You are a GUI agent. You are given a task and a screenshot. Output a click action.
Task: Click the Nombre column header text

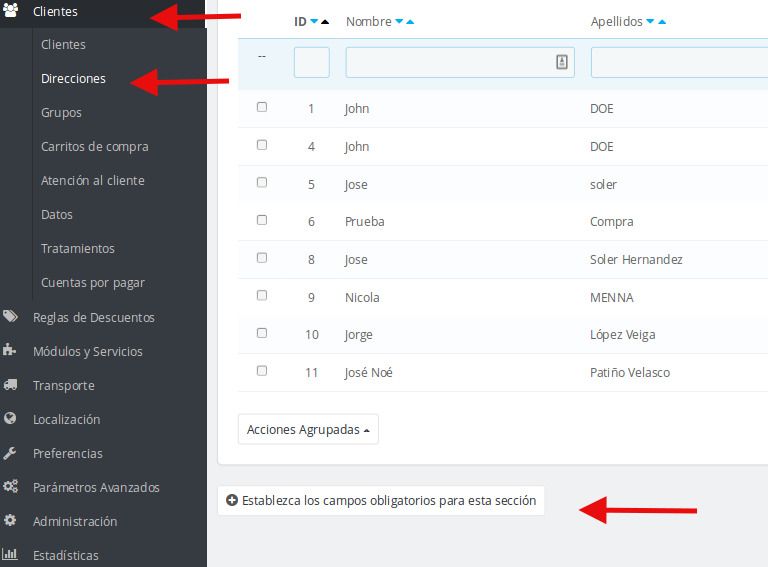pos(368,22)
